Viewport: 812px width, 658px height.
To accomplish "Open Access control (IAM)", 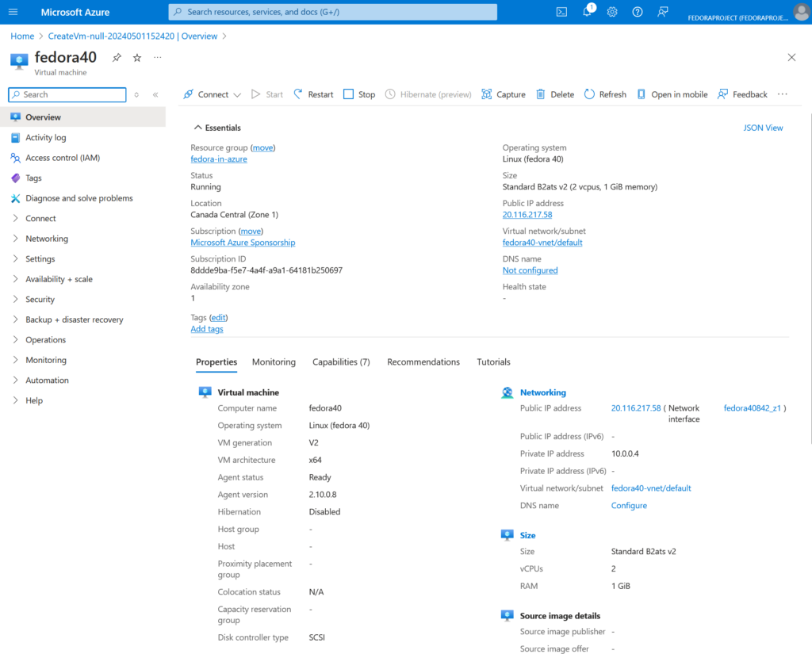I will (82, 158).
